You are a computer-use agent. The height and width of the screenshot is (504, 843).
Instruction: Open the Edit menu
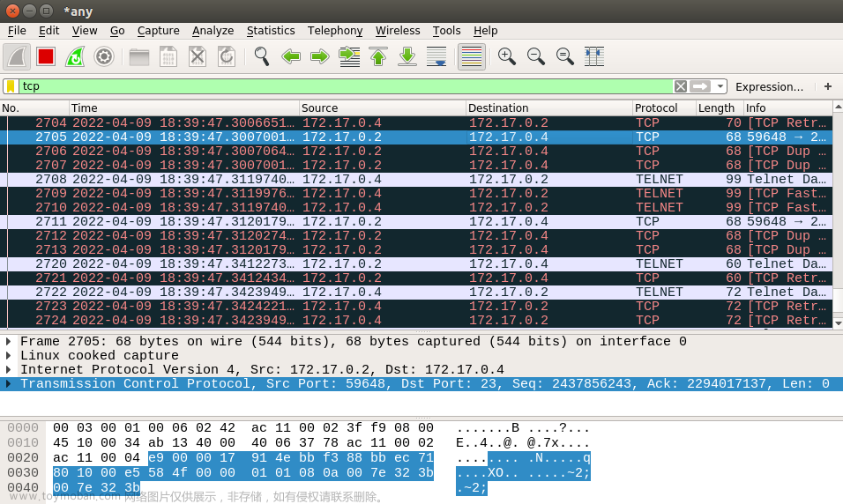48,31
